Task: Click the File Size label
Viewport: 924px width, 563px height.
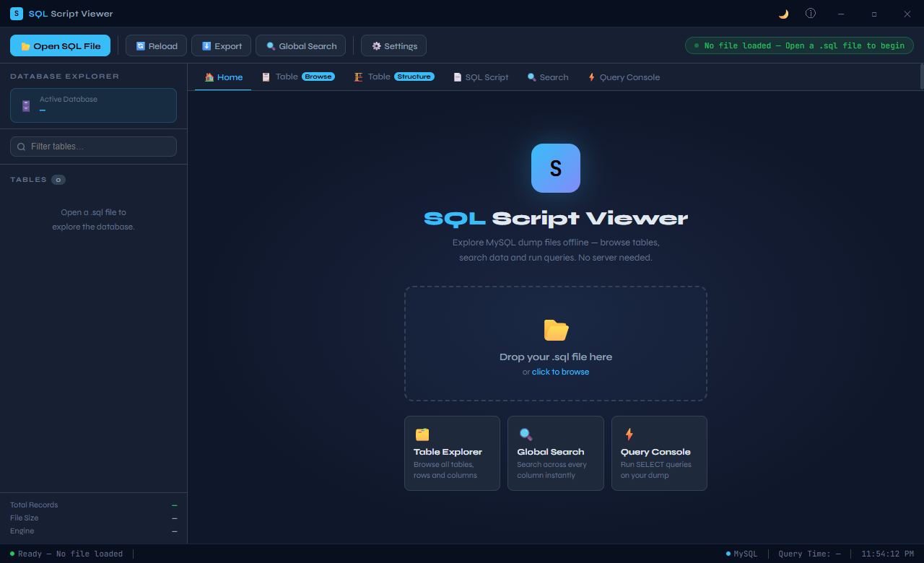Action: point(25,518)
